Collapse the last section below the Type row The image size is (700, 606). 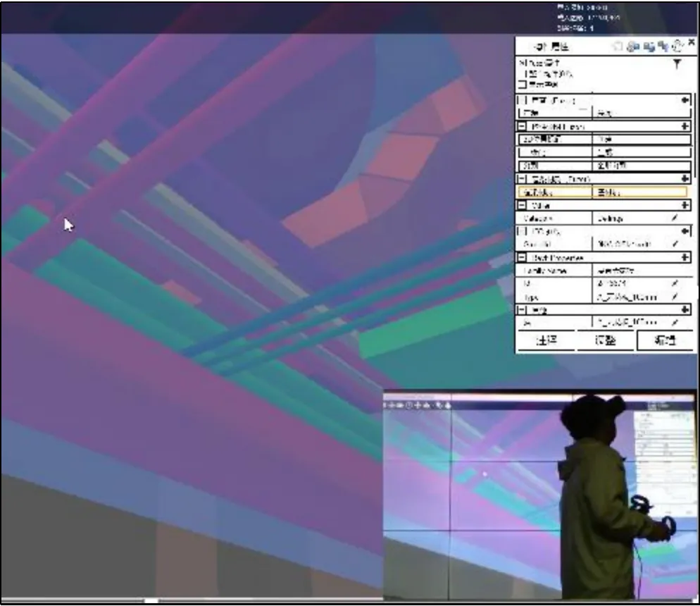coord(523,309)
